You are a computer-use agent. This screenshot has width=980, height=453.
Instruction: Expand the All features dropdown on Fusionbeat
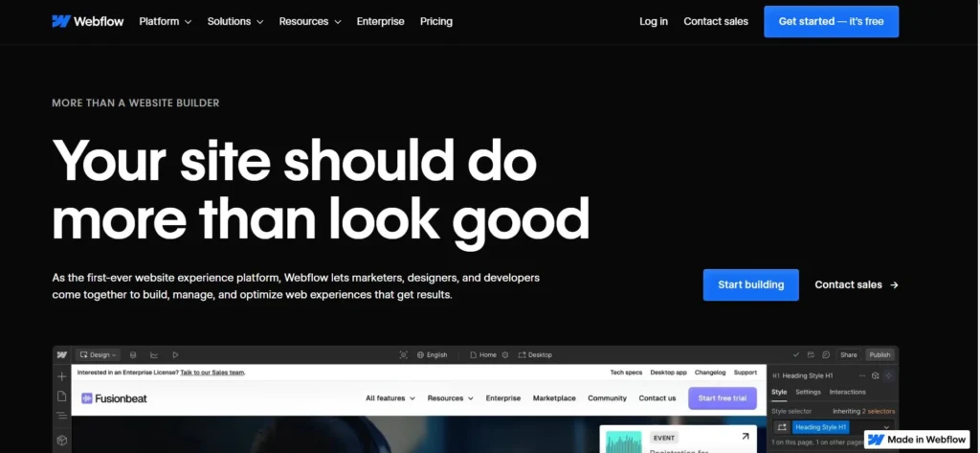click(x=390, y=398)
